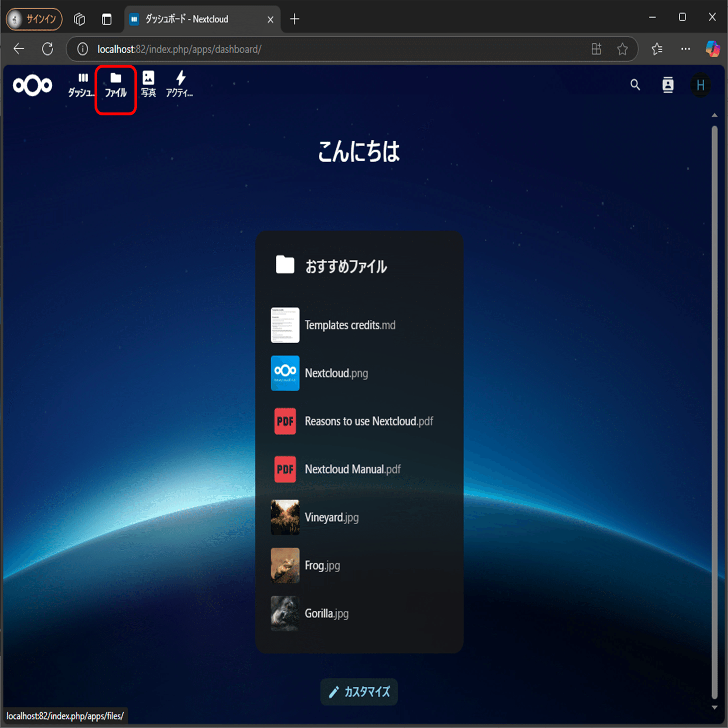The width and height of the screenshot is (728, 728).
Task: Open the unified search magnifier icon
Action: tap(635, 85)
